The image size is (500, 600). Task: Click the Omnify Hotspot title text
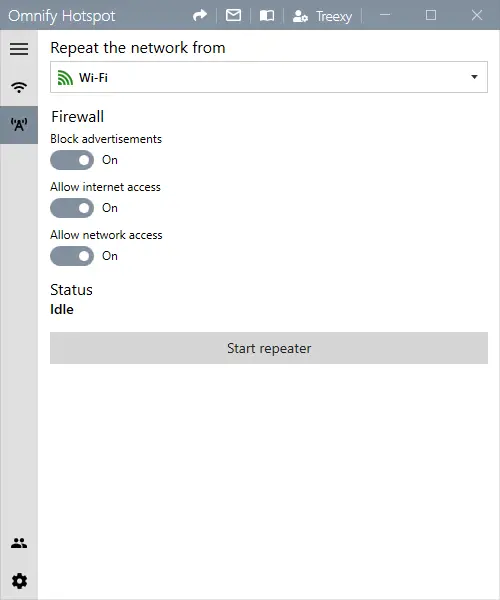[x=62, y=16]
